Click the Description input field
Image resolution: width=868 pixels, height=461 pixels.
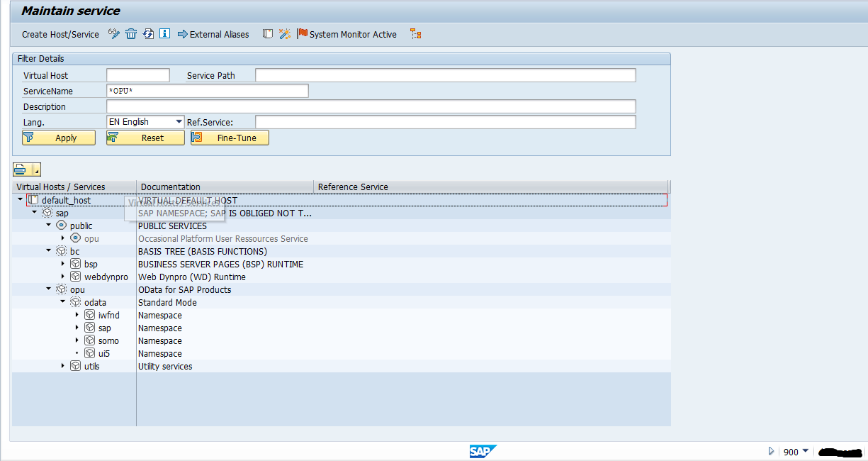point(371,106)
